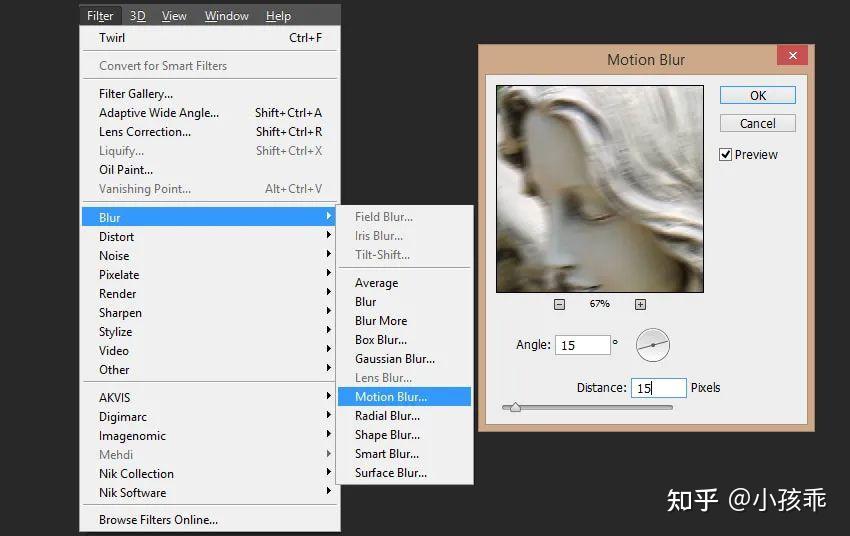Choose Lens Correction...
850x536 pixels.
208,131
